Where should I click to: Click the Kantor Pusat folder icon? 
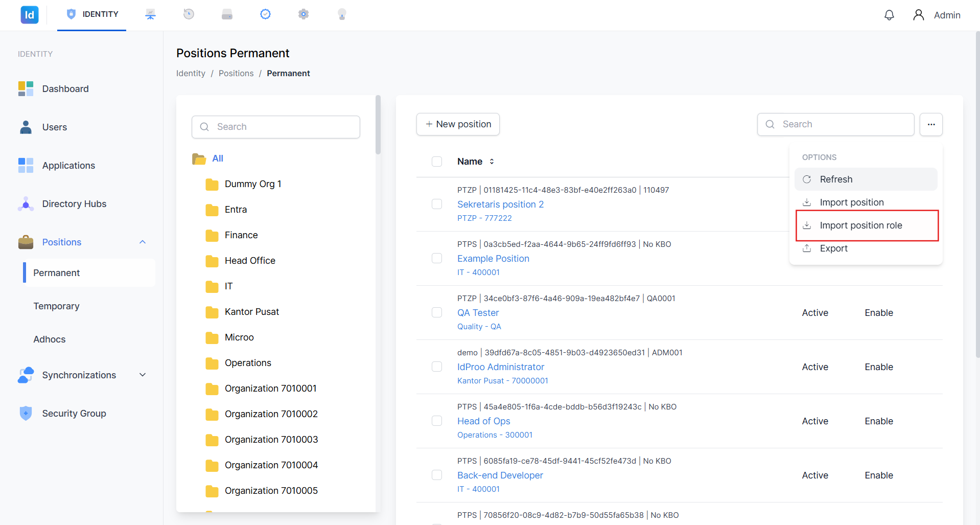pos(212,312)
